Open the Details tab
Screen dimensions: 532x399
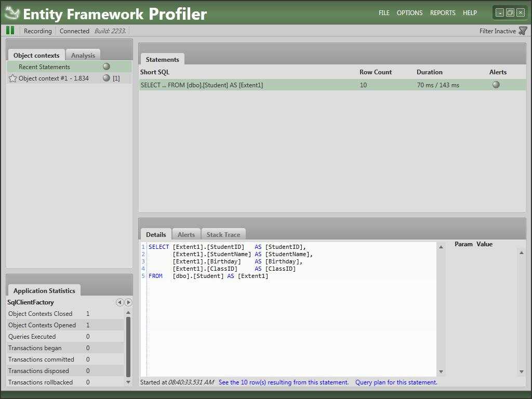(x=156, y=234)
